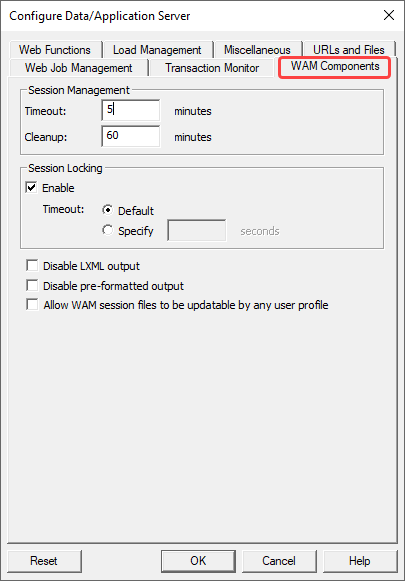Click the WAM Components tab
This screenshot has width=405, height=581.
335,66
